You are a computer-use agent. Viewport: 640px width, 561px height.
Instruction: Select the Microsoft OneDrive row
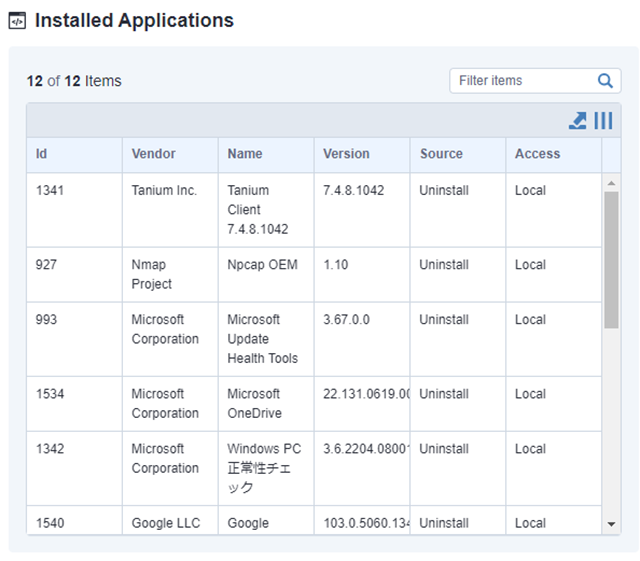pyautogui.click(x=254, y=403)
